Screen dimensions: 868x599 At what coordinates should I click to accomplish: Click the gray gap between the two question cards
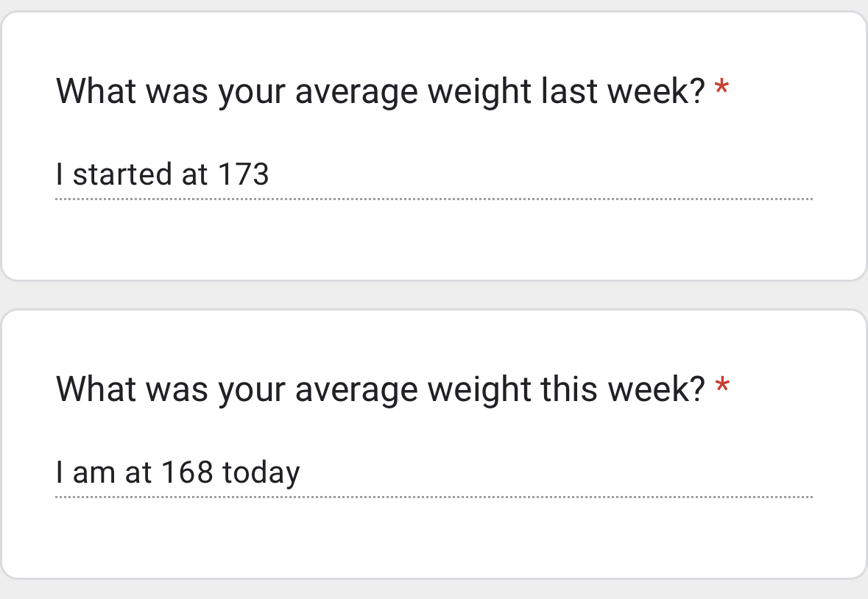434,295
